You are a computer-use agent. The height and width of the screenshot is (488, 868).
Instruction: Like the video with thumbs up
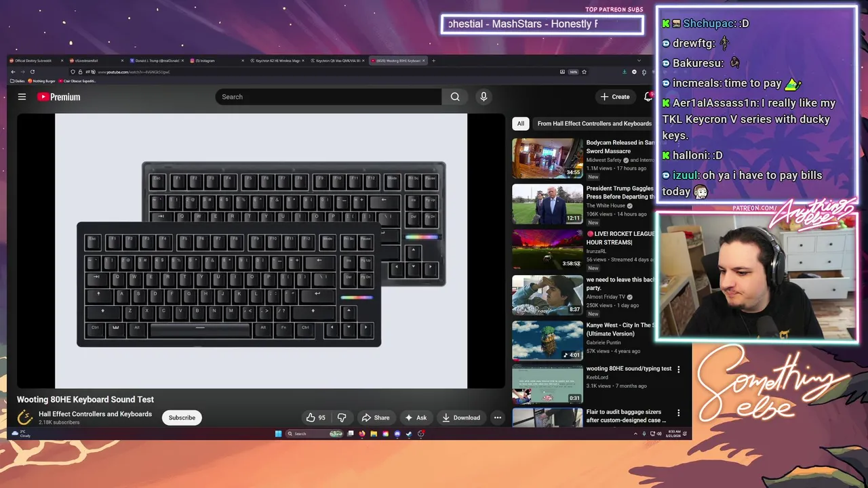tap(315, 418)
